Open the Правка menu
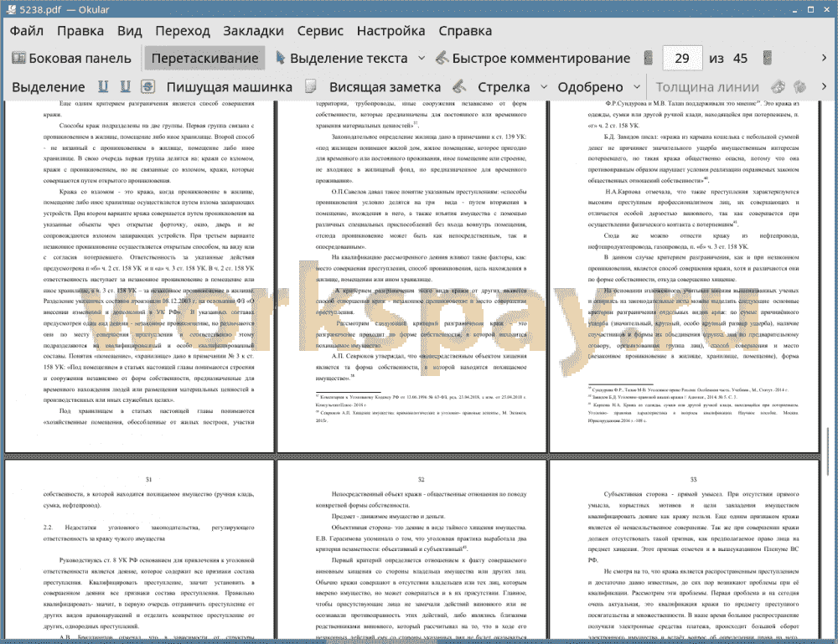The width and height of the screenshot is (838, 644). click(80, 31)
